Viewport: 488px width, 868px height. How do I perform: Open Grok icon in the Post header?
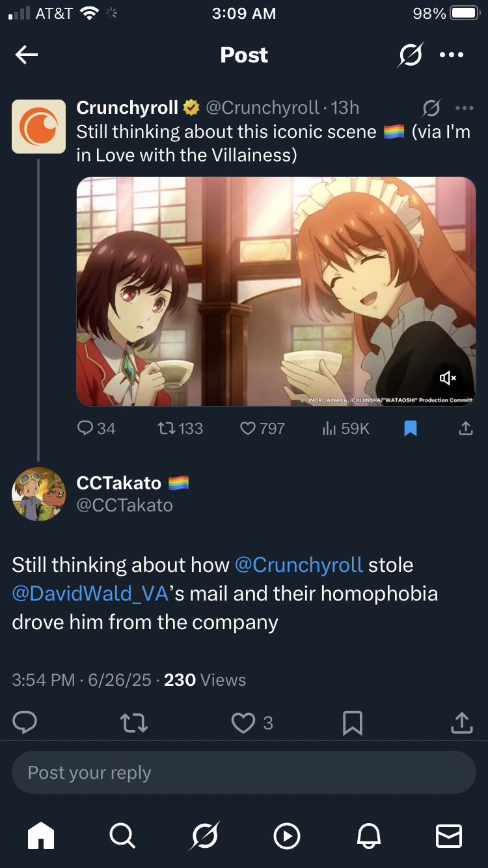tap(411, 55)
